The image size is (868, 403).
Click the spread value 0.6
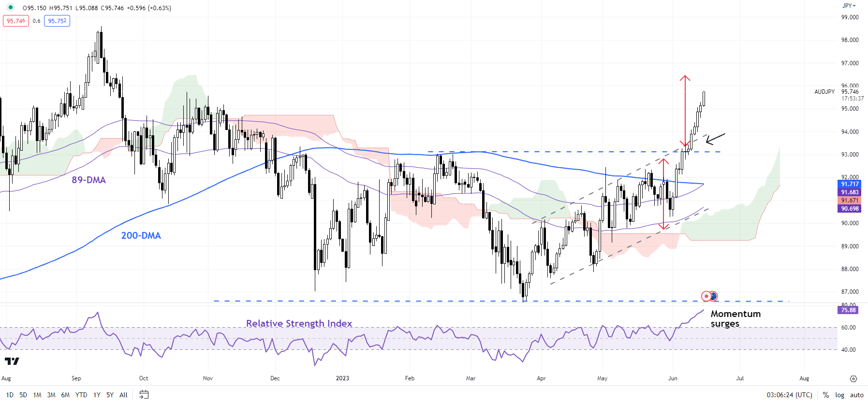[x=37, y=21]
